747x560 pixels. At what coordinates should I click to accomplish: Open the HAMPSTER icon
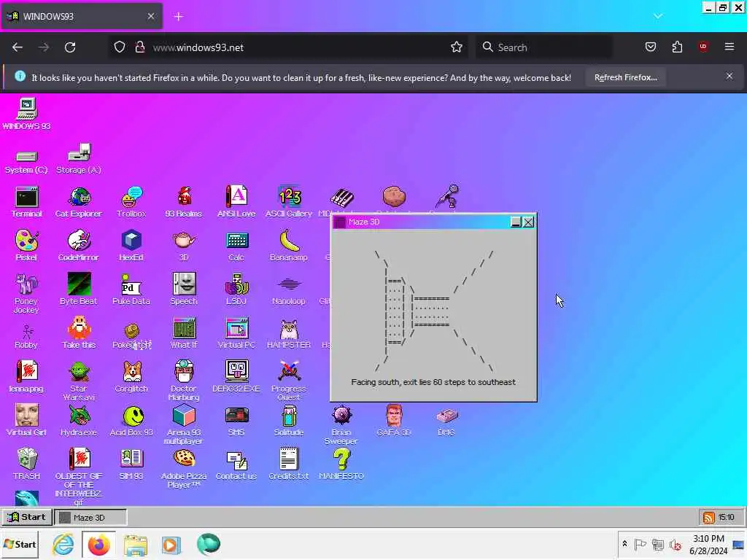[289, 332]
